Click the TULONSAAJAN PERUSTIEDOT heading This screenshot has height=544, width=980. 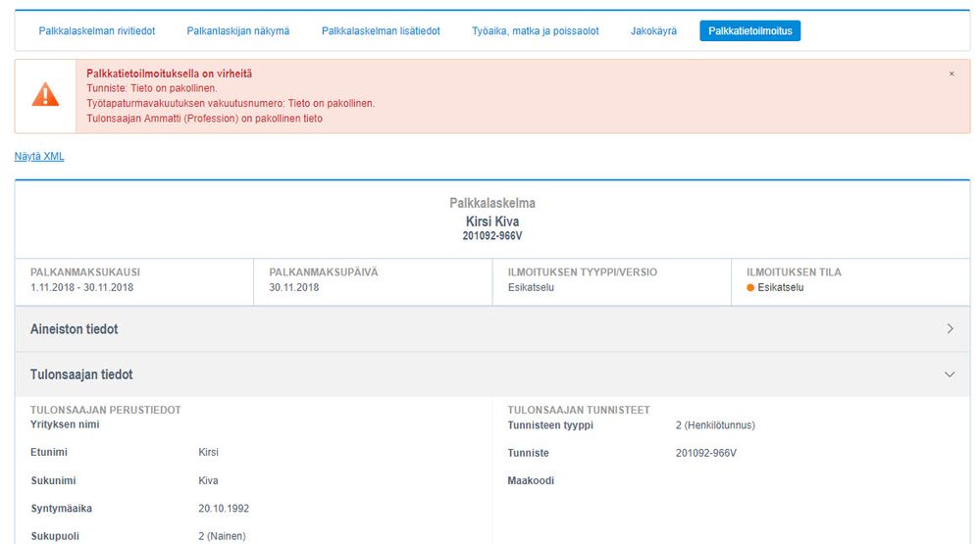pos(106,410)
